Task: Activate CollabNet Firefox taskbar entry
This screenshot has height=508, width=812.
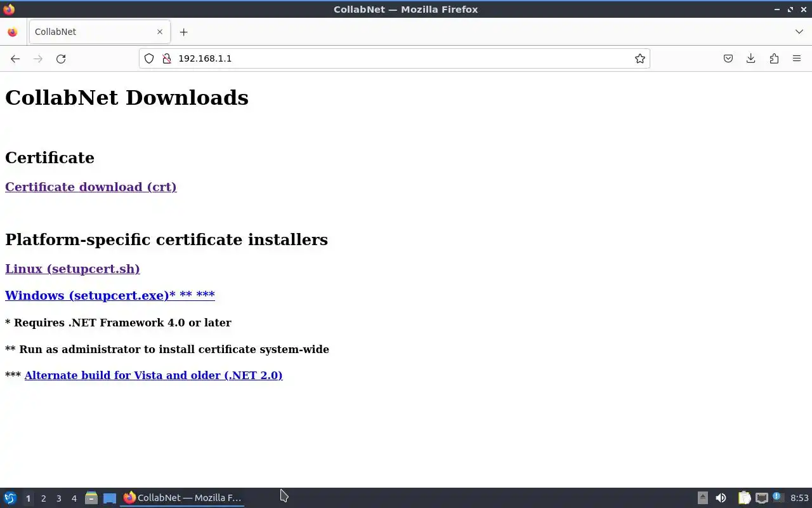Action: tap(182, 498)
